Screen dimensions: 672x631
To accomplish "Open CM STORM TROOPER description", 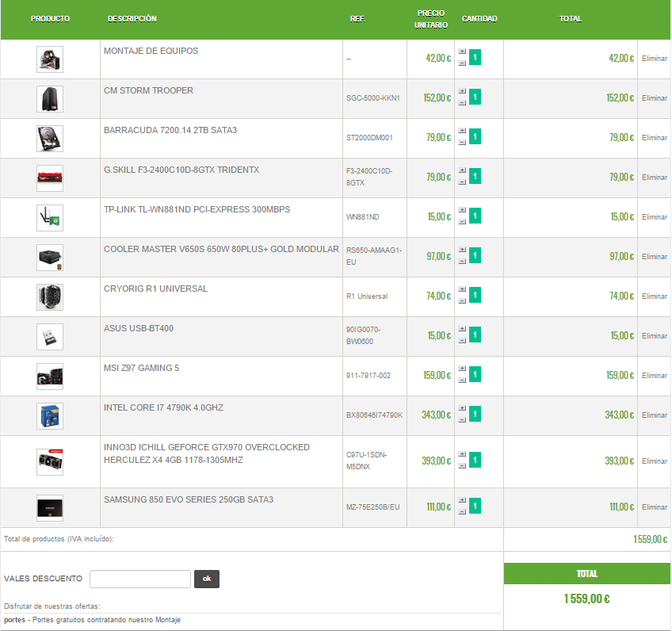I will pos(148,91).
